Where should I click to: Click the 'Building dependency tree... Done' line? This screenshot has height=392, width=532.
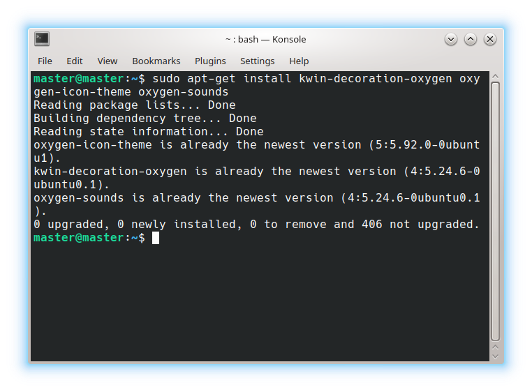(x=145, y=119)
